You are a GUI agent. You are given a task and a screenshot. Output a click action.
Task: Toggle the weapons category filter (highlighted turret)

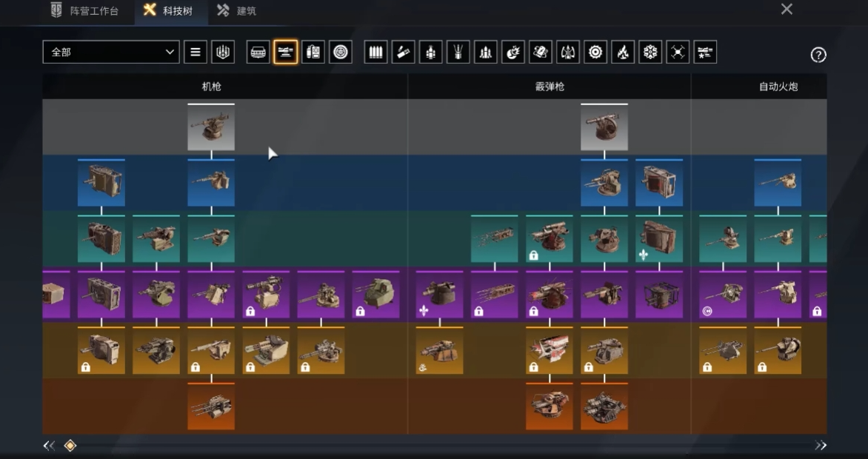tap(285, 52)
